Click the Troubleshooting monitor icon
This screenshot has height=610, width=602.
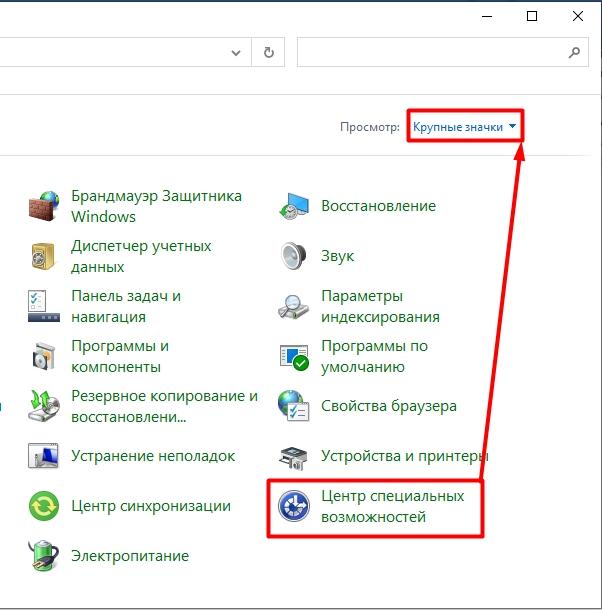pyautogui.click(x=43, y=456)
